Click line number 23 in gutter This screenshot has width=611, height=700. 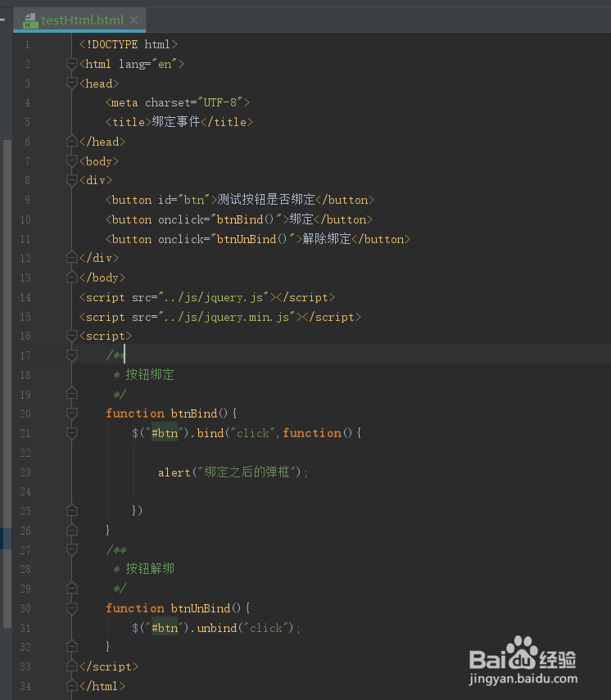coord(25,472)
